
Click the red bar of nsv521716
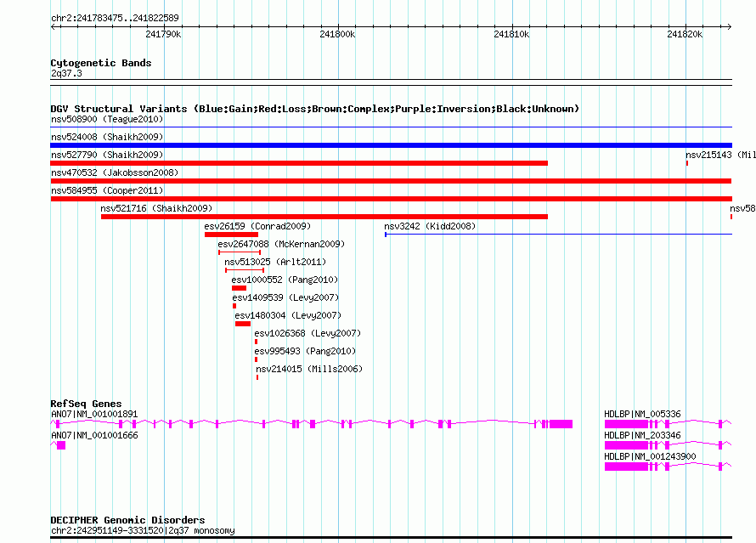click(x=324, y=217)
